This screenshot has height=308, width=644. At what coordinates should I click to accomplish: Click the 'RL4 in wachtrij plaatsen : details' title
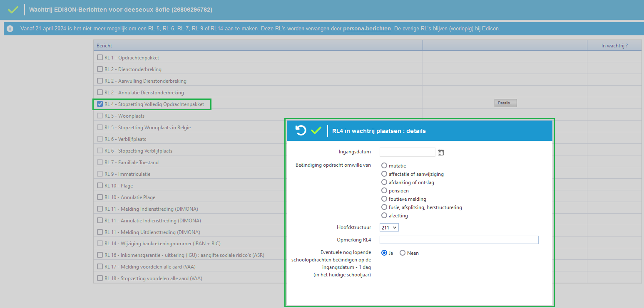coord(379,131)
